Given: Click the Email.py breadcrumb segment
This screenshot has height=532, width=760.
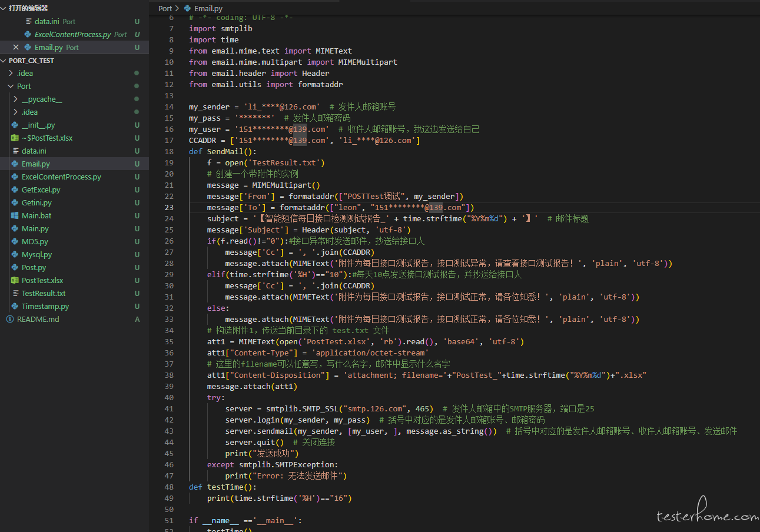Looking at the screenshot, I should 208,8.
